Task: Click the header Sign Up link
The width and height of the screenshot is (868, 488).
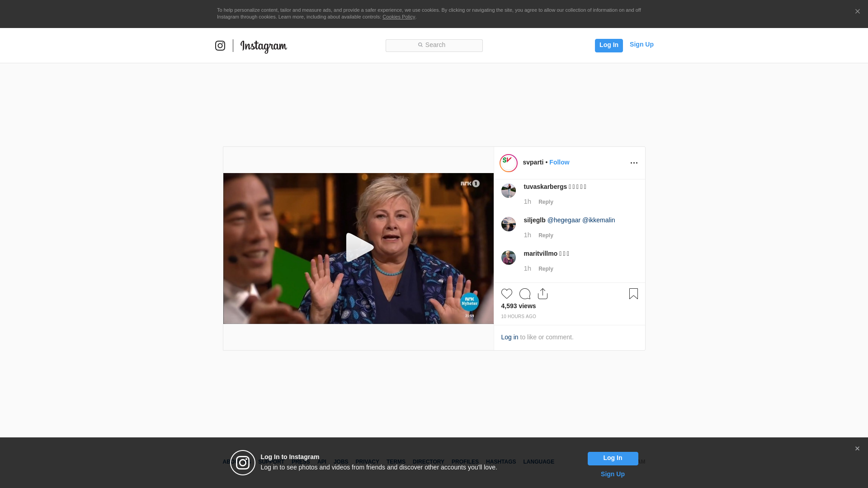Action: pos(642,45)
